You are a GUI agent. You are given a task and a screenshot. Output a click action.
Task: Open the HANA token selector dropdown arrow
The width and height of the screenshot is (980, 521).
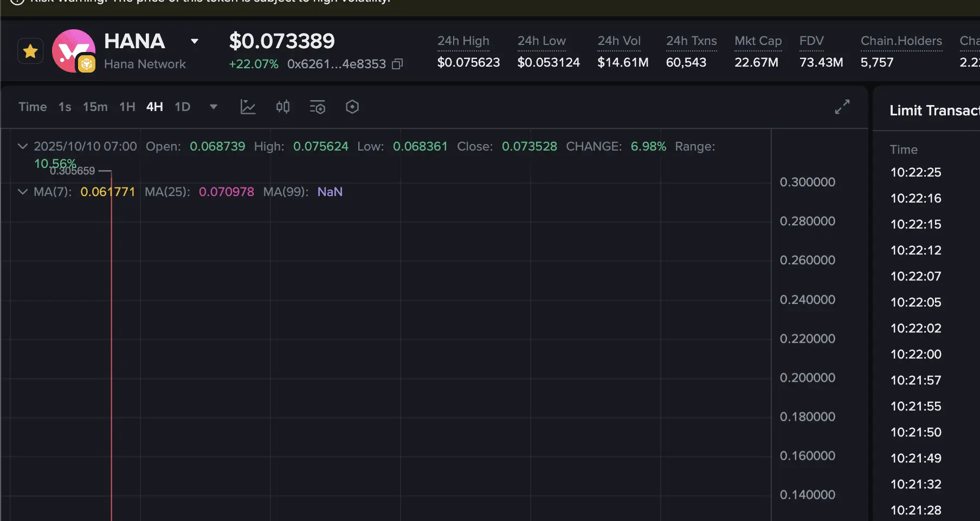coord(195,41)
